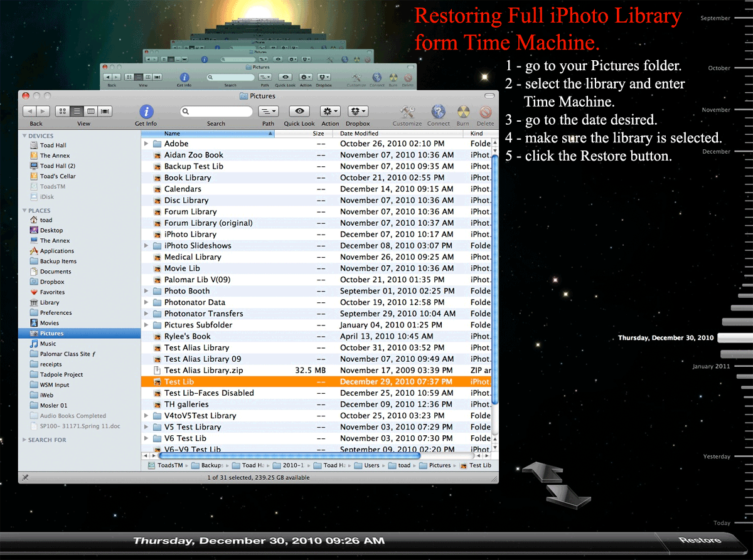The width and height of the screenshot is (753, 560).
Task: Sort by the Kind column header
Action: (478, 134)
